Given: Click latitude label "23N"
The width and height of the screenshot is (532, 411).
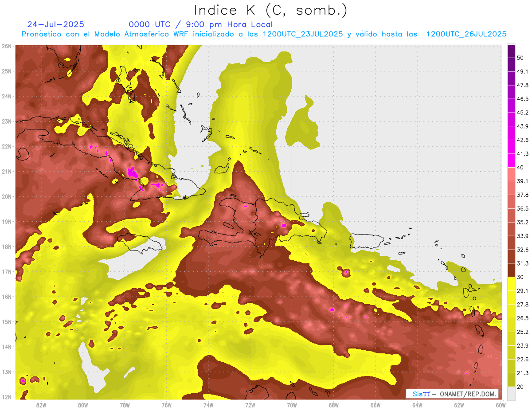Looking at the screenshot, I should [x=6, y=121].
